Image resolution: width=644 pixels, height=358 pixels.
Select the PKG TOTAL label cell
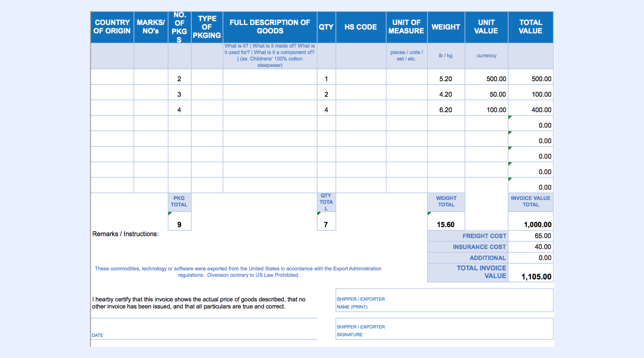pyautogui.click(x=179, y=202)
